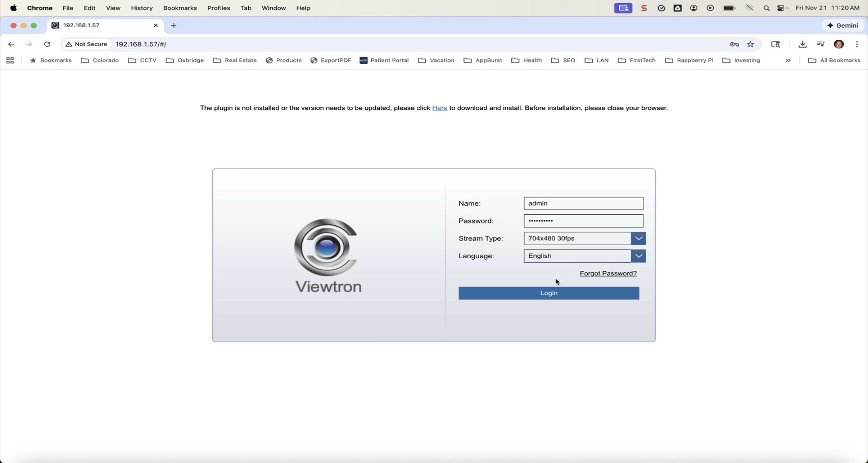Click the Not Secure site warning
Image resolution: width=868 pixels, height=463 pixels.
pos(87,44)
